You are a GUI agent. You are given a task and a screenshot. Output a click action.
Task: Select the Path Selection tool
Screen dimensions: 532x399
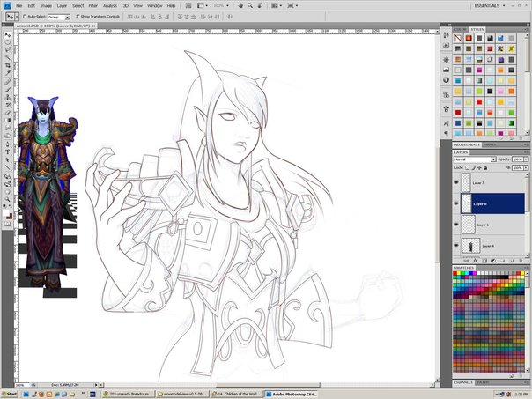pos(7,159)
